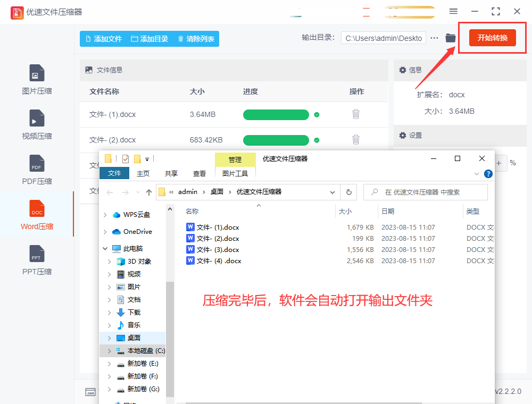Click the Explorer forward arrow
The image size is (532, 404).
point(125,192)
